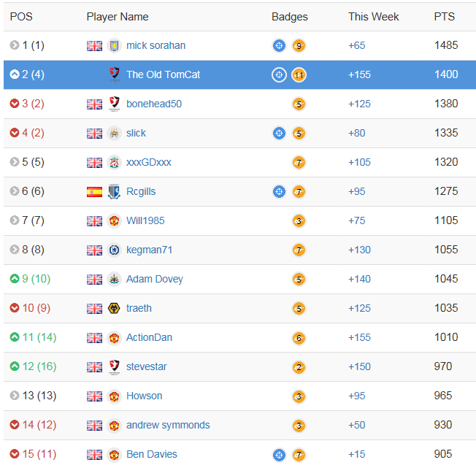
Task: Click mick sorahan's club crest icon
Action: pos(114,45)
